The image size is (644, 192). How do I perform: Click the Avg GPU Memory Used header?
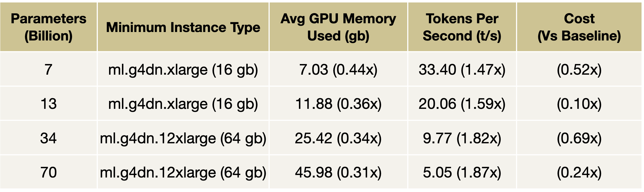(338, 27)
